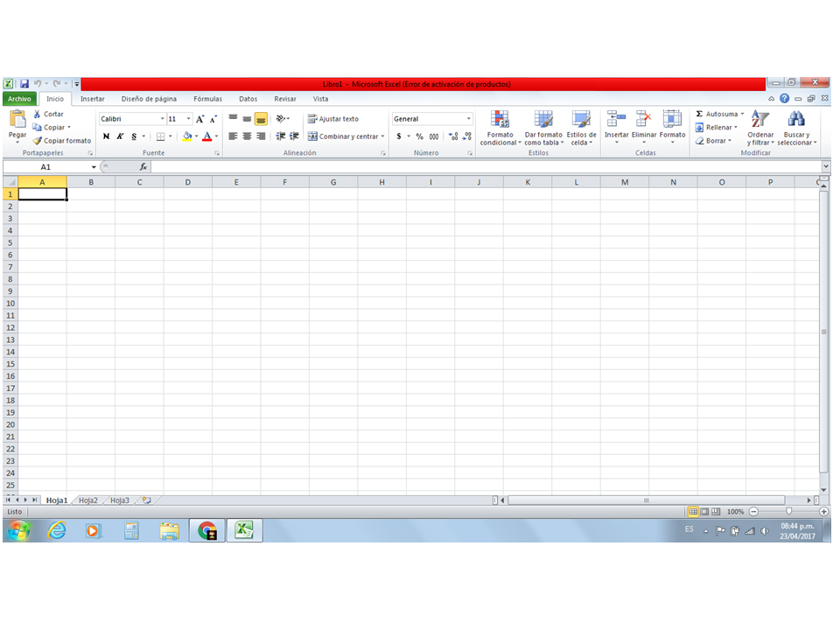The width and height of the screenshot is (840, 630).
Task: Apply Ajustar texto wrap
Action: coord(333,119)
